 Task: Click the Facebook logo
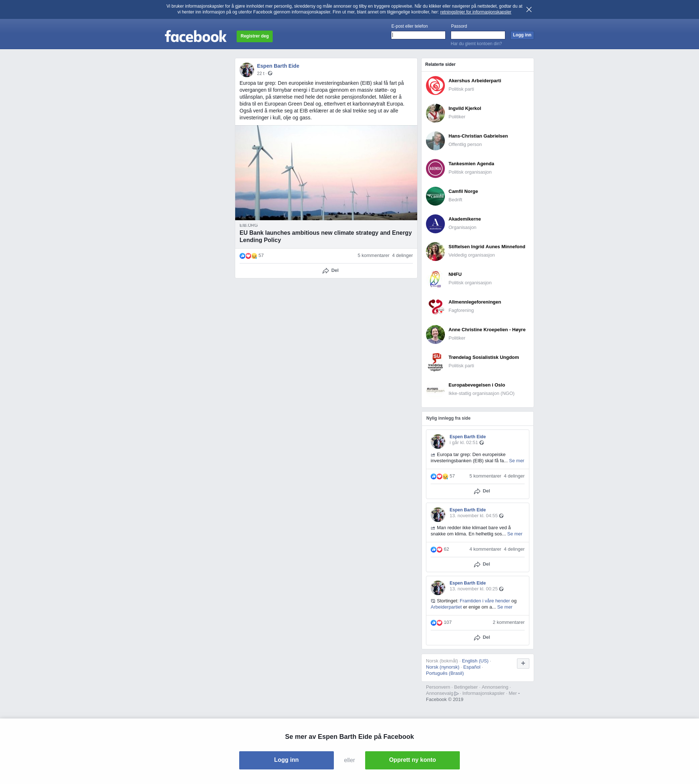tap(196, 36)
